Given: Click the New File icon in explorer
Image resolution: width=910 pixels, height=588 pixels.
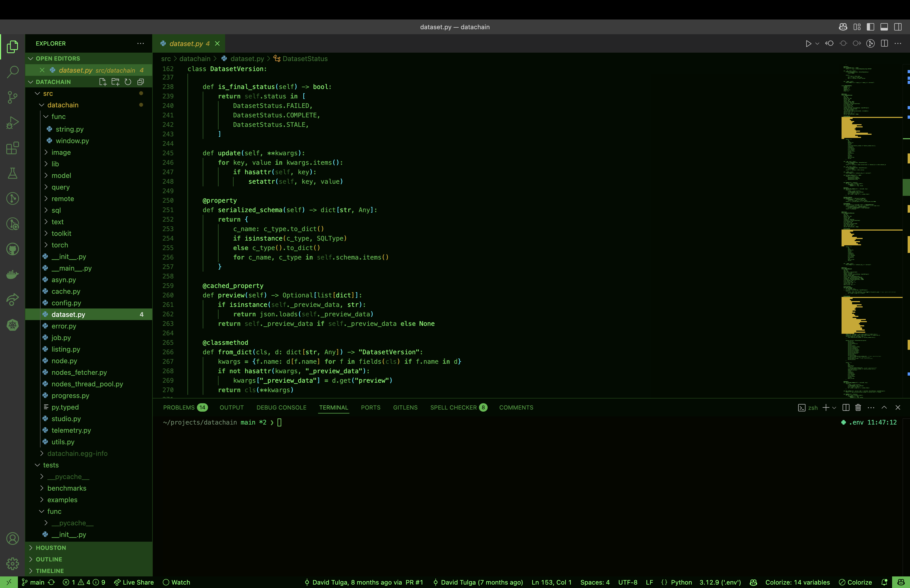Looking at the screenshot, I should (102, 82).
